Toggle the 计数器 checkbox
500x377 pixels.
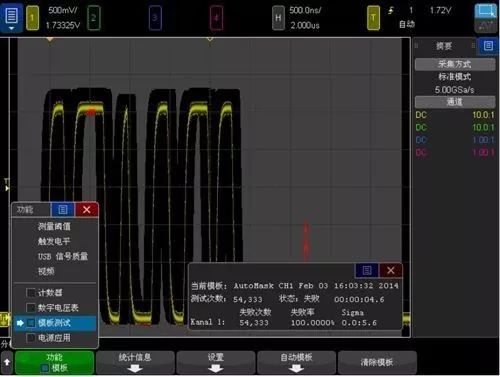pyautogui.click(x=31, y=293)
